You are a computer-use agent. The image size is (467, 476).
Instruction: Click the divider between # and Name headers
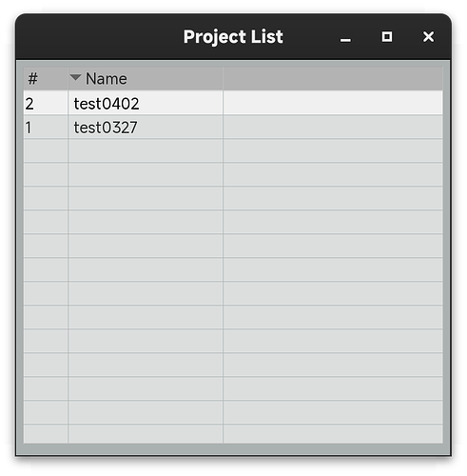(x=68, y=78)
